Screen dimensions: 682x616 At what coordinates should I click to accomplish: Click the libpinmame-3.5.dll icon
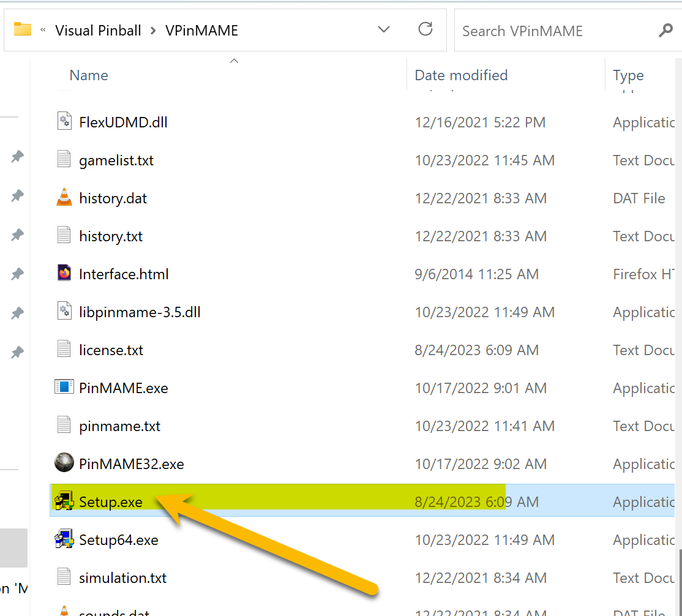coord(64,310)
